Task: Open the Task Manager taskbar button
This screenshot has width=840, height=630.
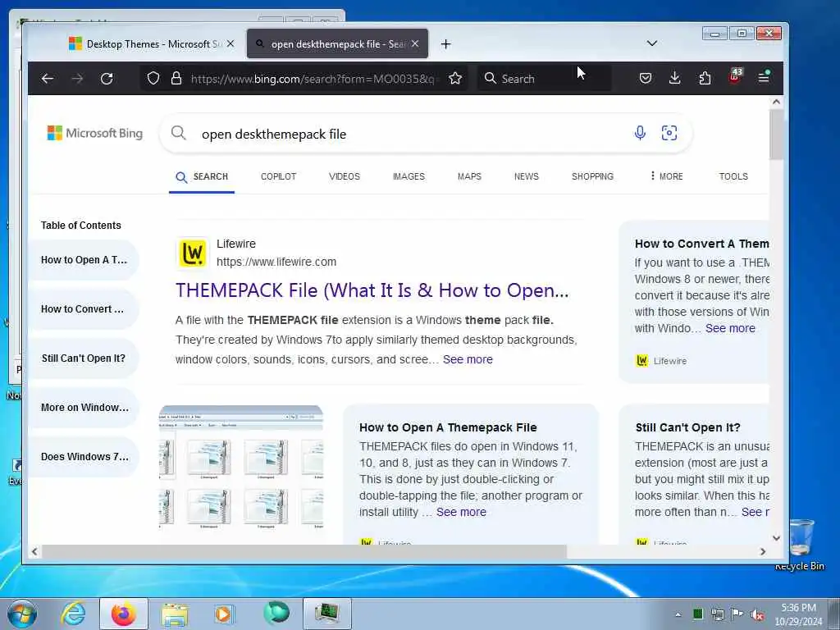Action: click(x=327, y=614)
